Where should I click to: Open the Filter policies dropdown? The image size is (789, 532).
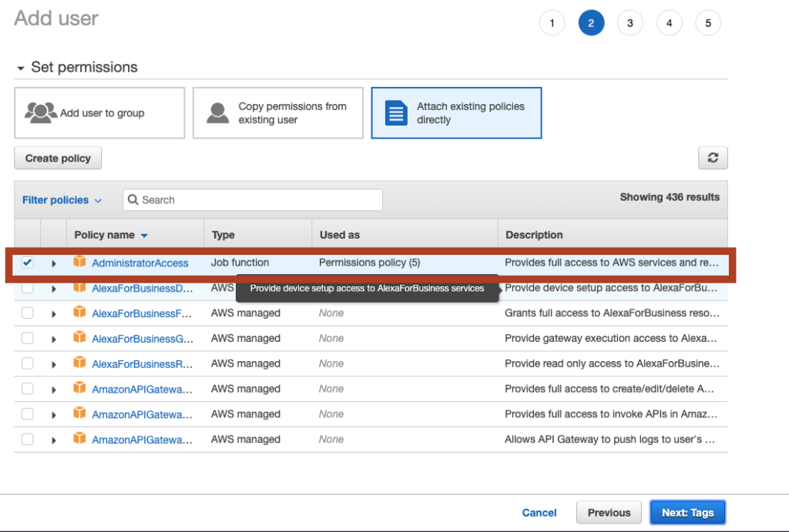click(62, 200)
